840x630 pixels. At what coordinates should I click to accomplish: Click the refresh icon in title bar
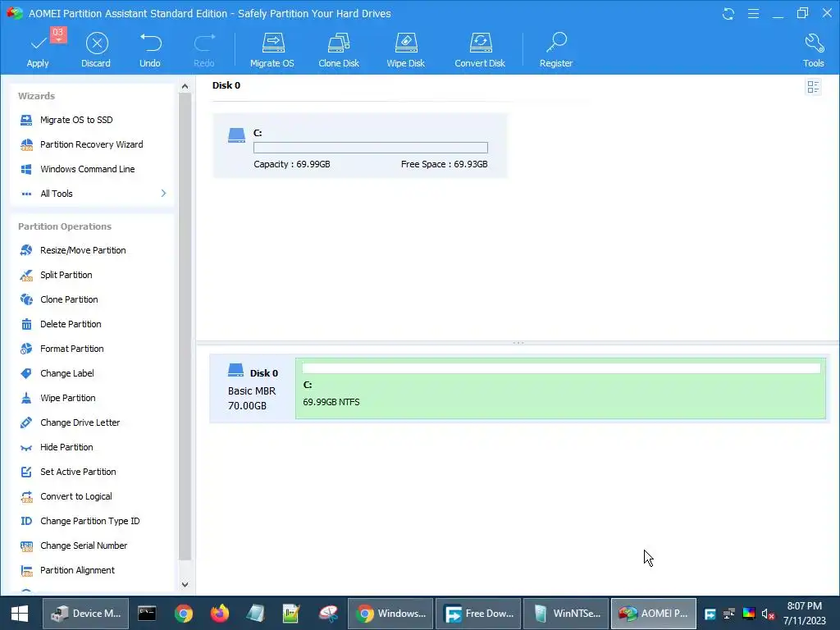click(x=728, y=13)
